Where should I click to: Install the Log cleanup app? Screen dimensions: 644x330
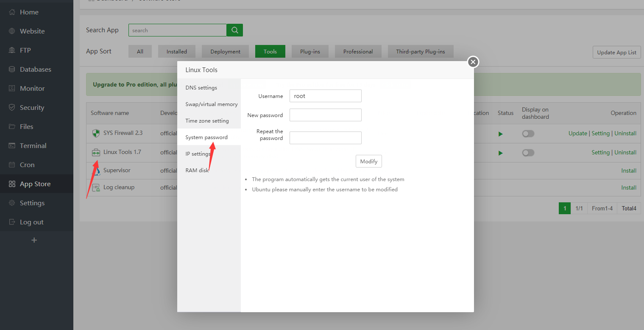(629, 187)
